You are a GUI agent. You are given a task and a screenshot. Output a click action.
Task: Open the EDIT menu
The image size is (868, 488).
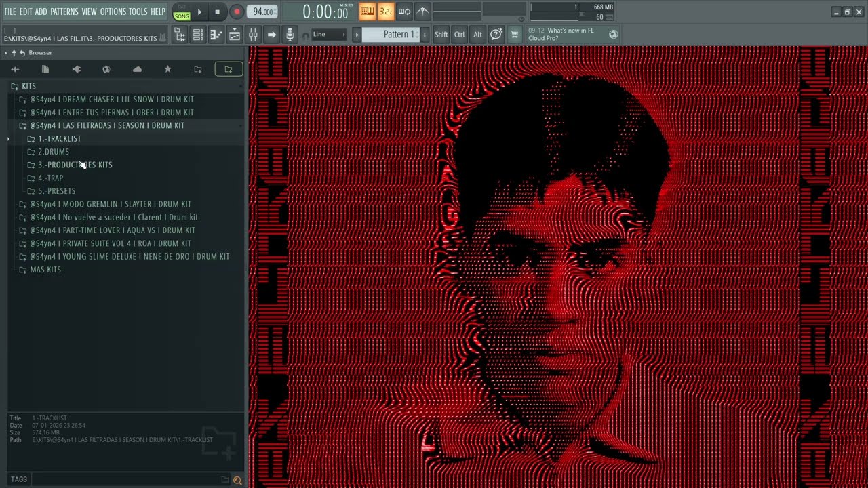click(26, 12)
